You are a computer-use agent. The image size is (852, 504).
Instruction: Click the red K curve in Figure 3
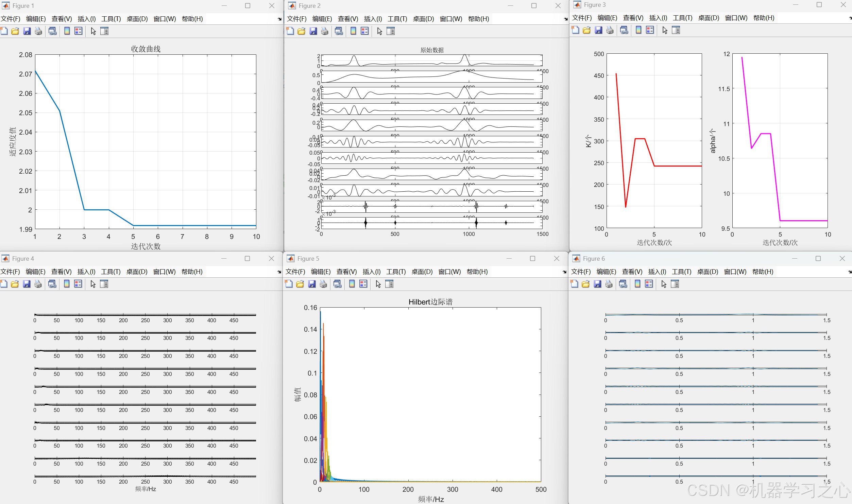[x=677, y=166]
